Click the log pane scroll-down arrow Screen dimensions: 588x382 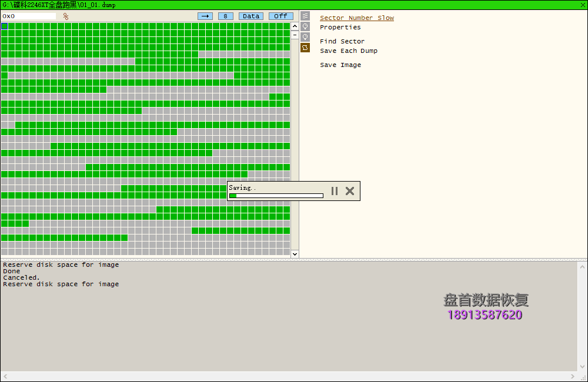(582, 367)
